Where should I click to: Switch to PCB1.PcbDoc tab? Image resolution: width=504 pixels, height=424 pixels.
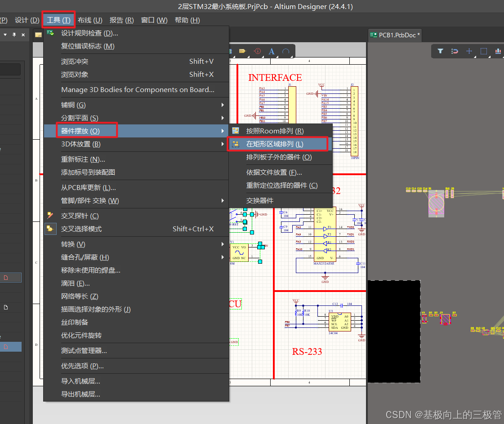click(x=395, y=35)
